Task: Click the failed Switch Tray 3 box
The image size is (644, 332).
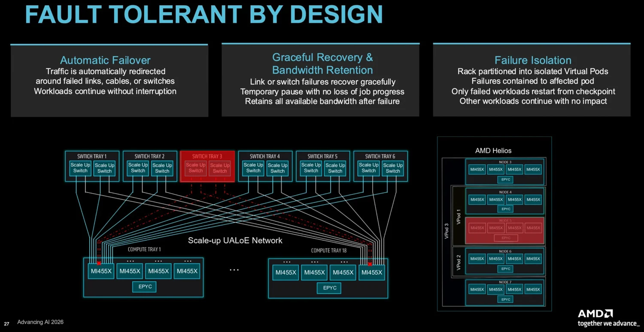Action: 207,166
